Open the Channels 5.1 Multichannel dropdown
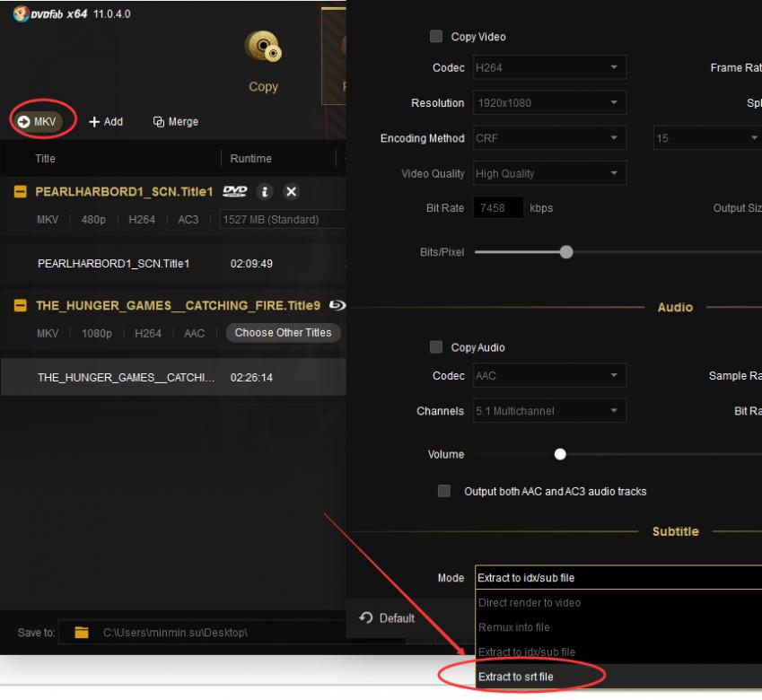The width and height of the screenshot is (762, 700). coord(549,411)
